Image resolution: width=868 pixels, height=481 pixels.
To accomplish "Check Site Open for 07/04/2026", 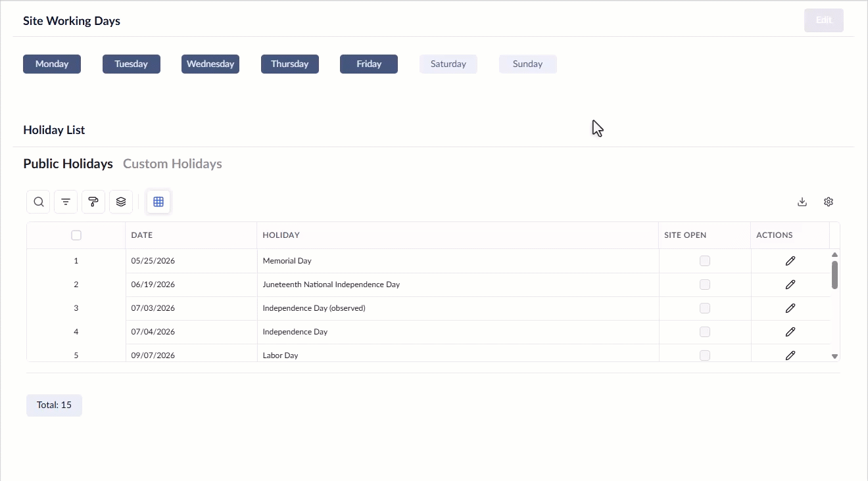I will (705, 332).
